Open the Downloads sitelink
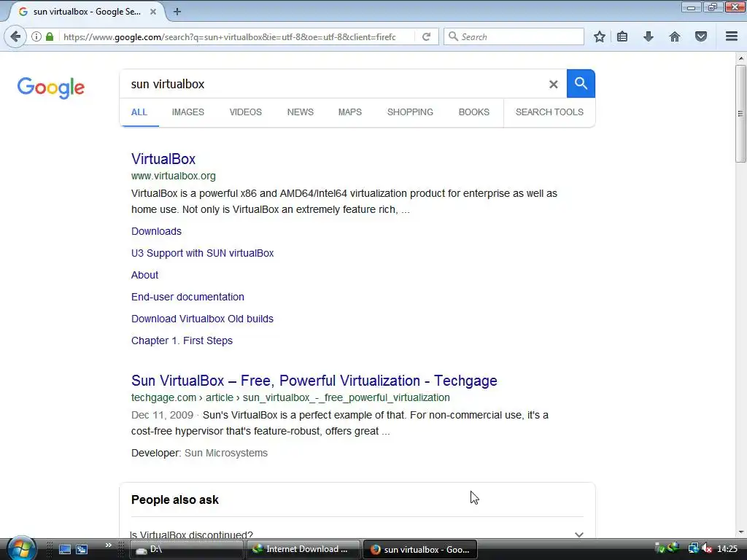The width and height of the screenshot is (747, 560). coord(156,231)
